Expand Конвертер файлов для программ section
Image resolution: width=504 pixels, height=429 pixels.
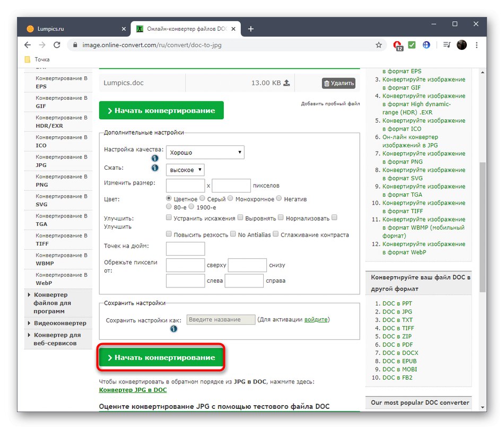[x=58, y=303]
